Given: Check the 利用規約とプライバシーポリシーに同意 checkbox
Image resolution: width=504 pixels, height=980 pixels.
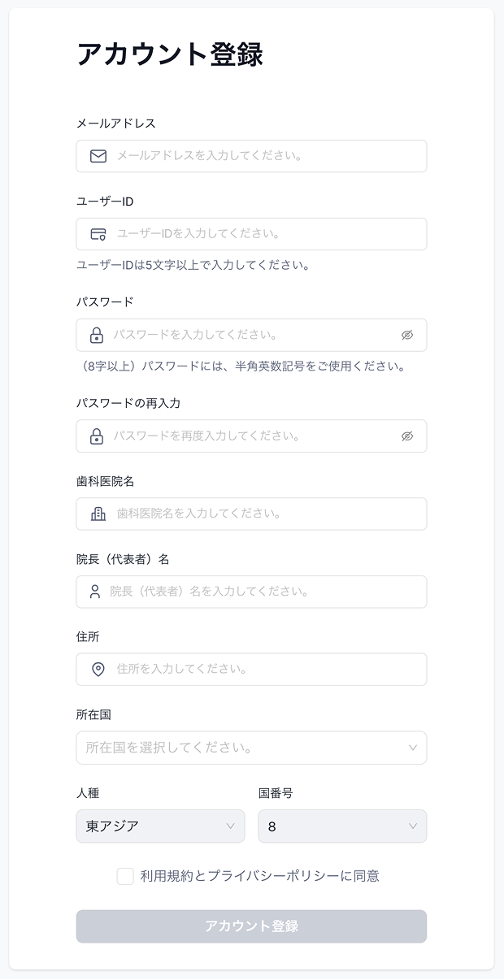Looking at the screenshot, I should pos(125,876).
